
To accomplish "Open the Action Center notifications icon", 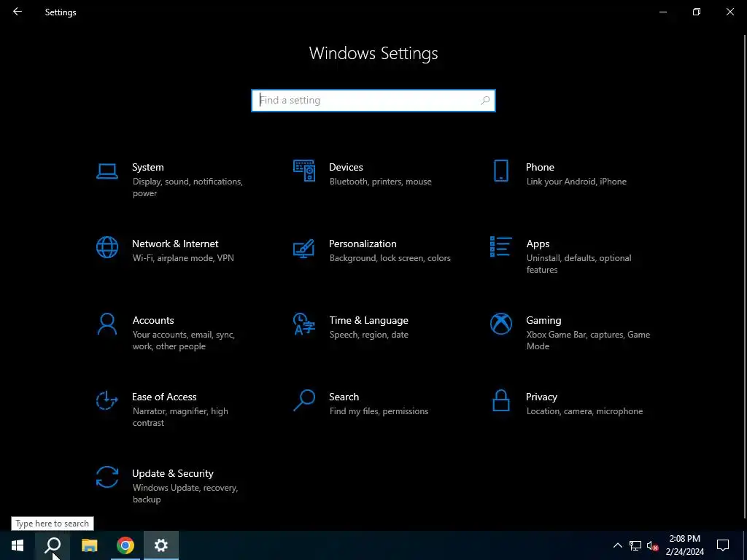I will pyautogui.click(x=723, y=545).
